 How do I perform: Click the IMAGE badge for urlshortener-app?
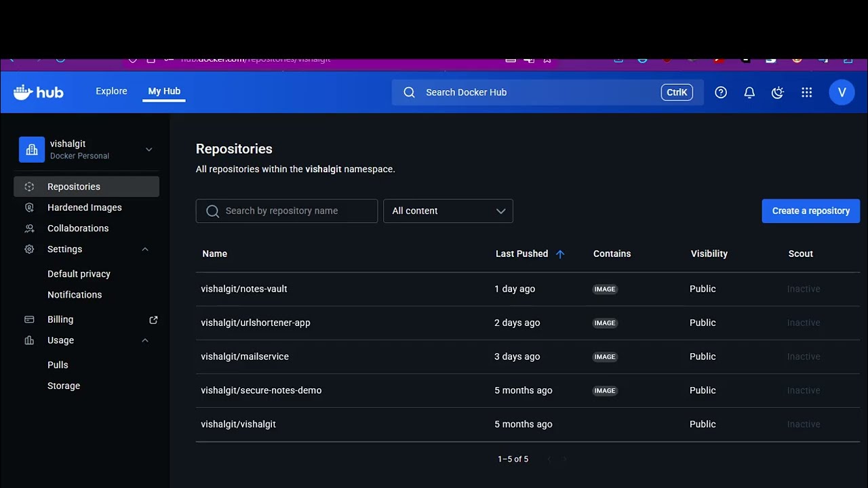point(605,323)
